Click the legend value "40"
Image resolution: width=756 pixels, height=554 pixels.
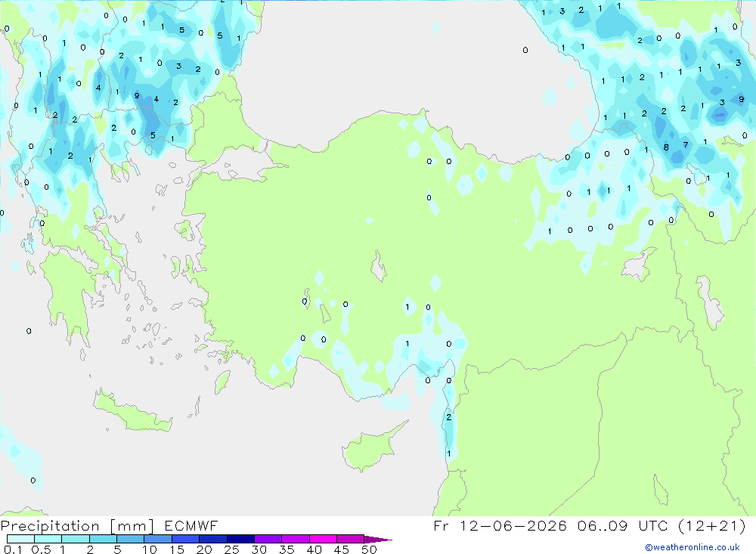tap(314, 549)
